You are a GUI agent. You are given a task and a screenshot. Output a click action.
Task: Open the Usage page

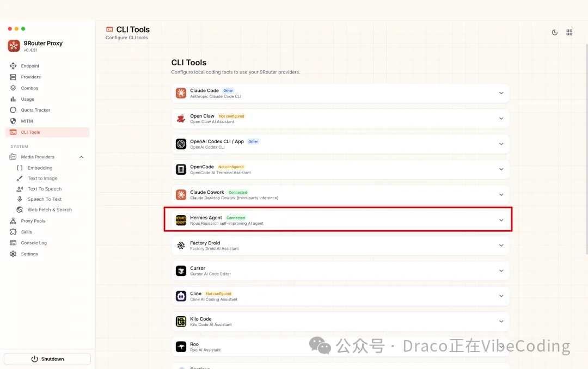pos(47,99)
